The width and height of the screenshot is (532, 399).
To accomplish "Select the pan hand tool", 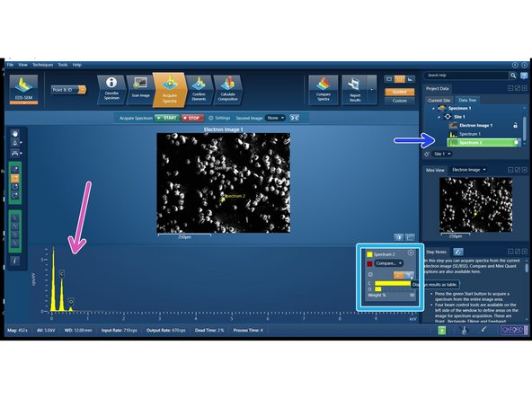I will point(14,133).
